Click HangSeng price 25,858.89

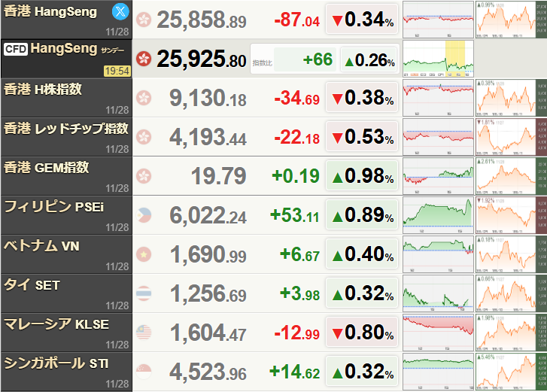coord(202,20)
